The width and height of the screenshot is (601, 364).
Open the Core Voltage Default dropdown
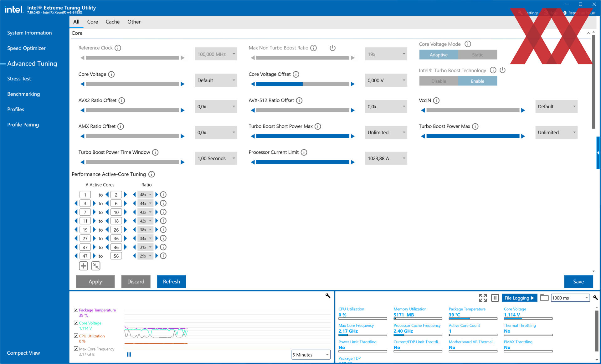216,80
